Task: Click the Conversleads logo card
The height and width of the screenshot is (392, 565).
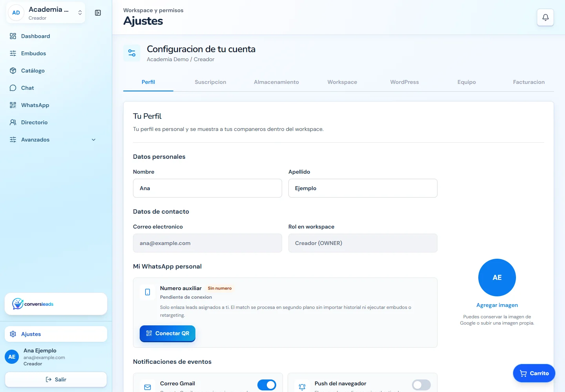Action: pos(56,304)
